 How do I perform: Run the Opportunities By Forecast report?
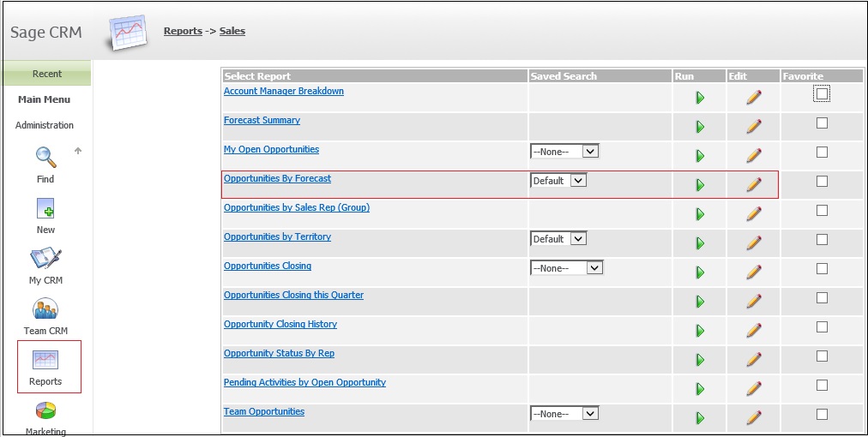pyautogui.click(x=700, y=185)
